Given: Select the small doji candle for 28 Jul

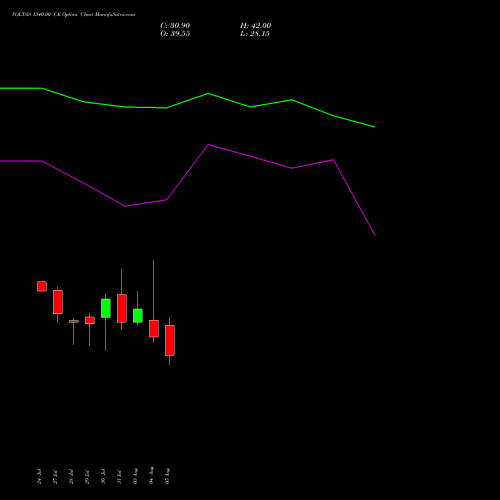Looking at the screenshot, I should pyautogui.click(x=74, y=321).
